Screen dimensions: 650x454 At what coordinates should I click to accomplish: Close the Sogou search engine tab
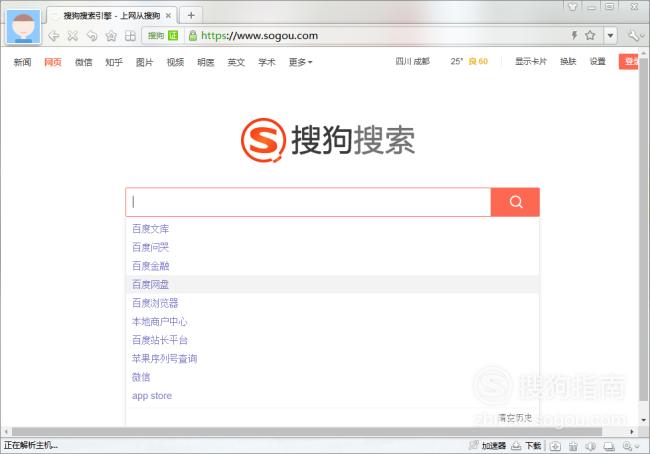168,16
